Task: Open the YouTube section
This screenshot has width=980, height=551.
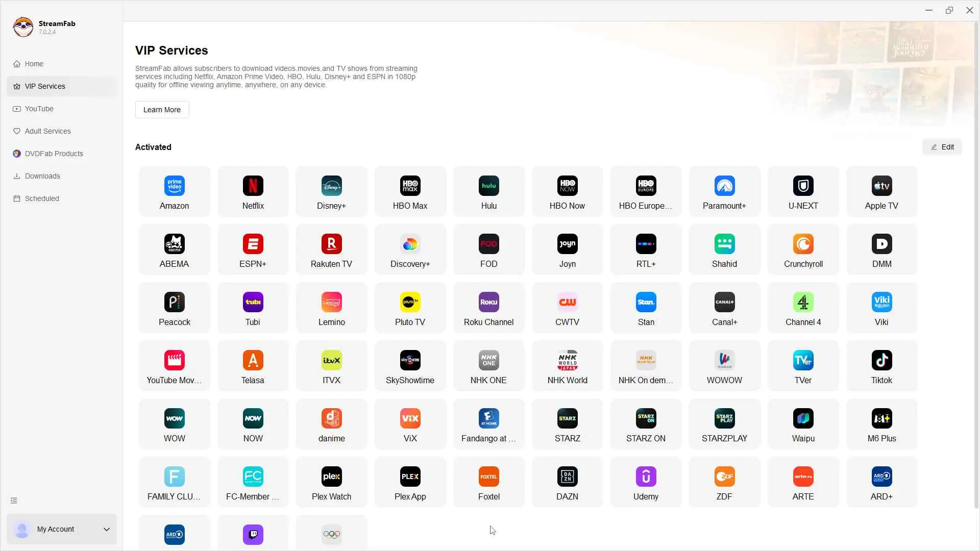Action: click(x=62, y=109)
